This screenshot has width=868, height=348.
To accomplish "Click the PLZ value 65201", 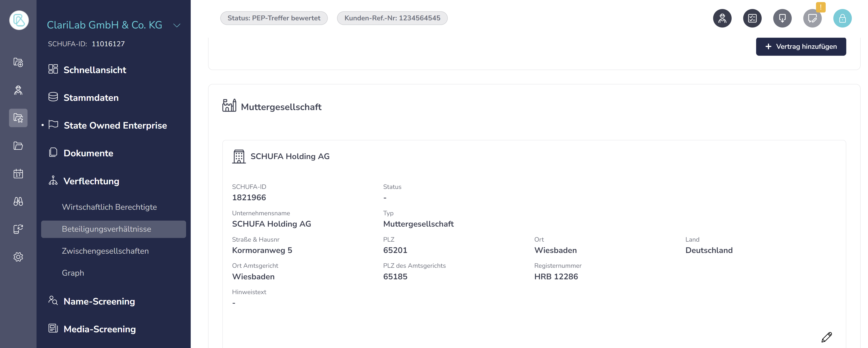I will (395, 250).
